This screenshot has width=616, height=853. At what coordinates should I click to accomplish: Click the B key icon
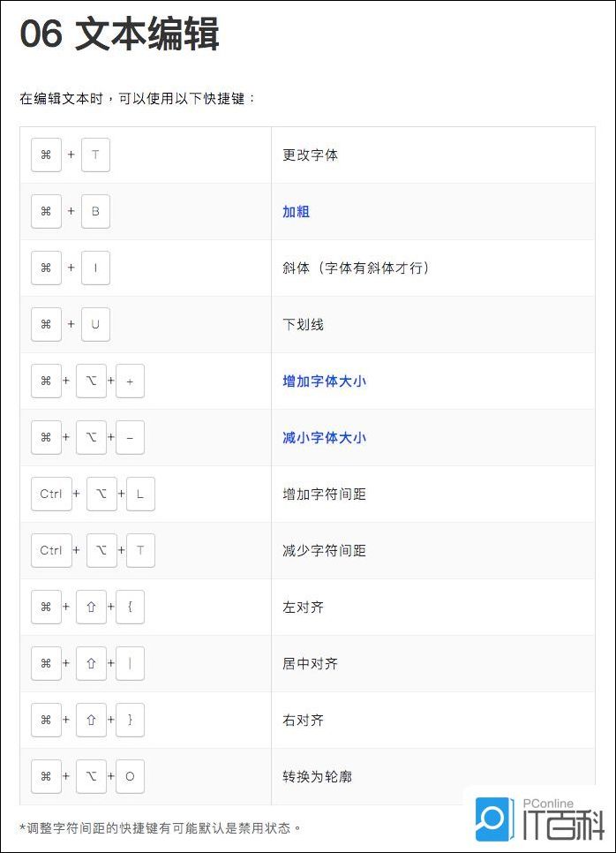95,212
